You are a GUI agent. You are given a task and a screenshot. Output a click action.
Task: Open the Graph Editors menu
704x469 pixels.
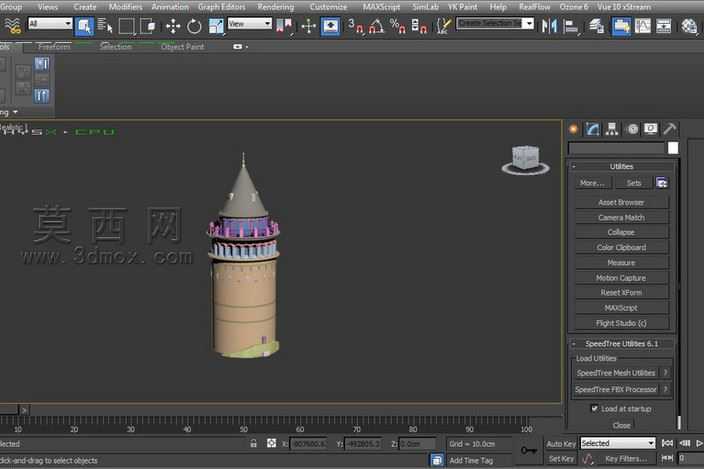222,7
